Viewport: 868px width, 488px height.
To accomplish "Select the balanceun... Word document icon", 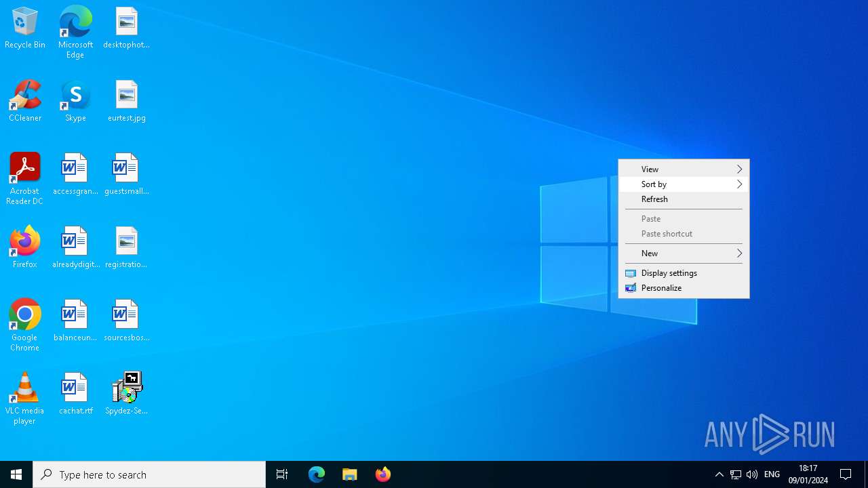I will pyautogui.click(x=75, y=321).
